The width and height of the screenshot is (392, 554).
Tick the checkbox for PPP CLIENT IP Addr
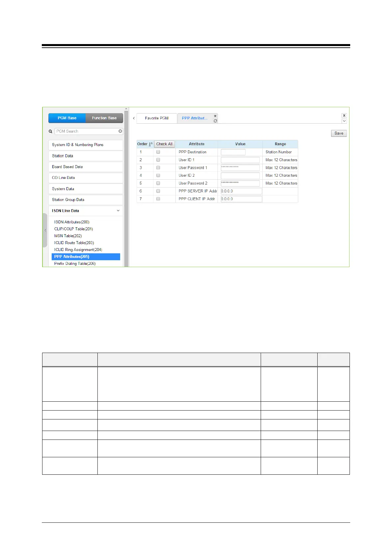click(158, 199)
